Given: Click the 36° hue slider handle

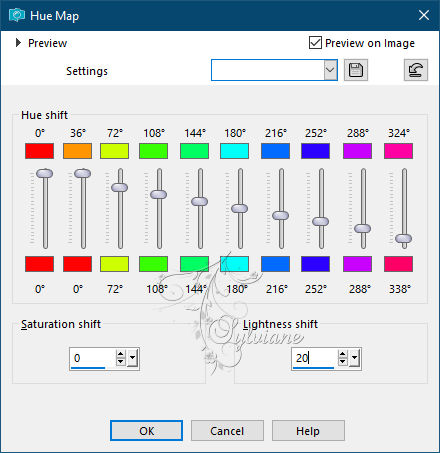Looking at the screenshot, I should (x=82, y=173).
